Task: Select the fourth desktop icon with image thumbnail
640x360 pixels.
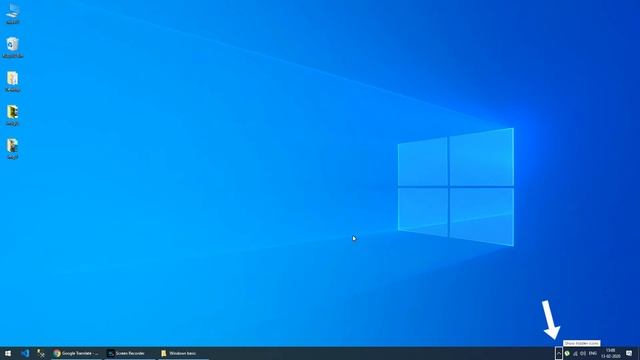Action: coord(13,116)
